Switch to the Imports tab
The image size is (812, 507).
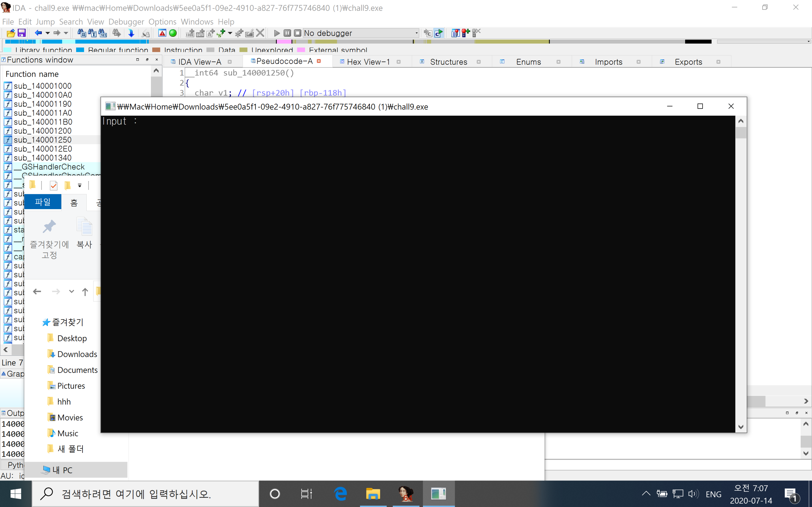[x=608, y=62]
